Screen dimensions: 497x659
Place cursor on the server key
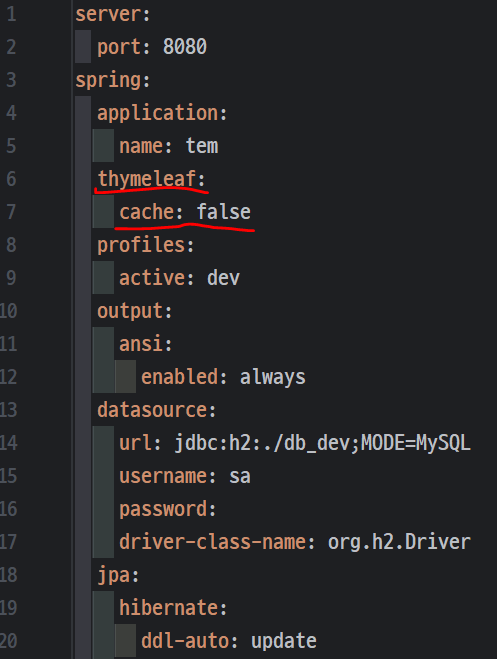(108, 15)
